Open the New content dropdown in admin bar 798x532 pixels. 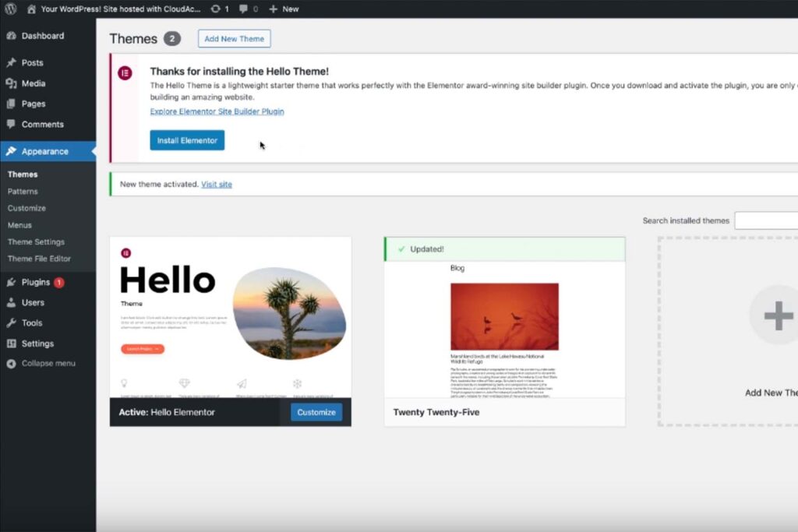[x=284, y=9]
